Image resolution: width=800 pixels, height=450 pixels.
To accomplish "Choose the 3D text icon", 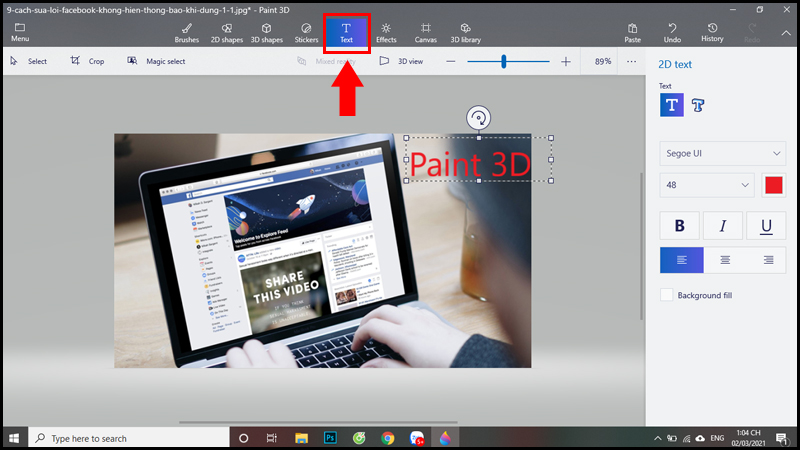I will pyautogui.click(x=698, y=105).
